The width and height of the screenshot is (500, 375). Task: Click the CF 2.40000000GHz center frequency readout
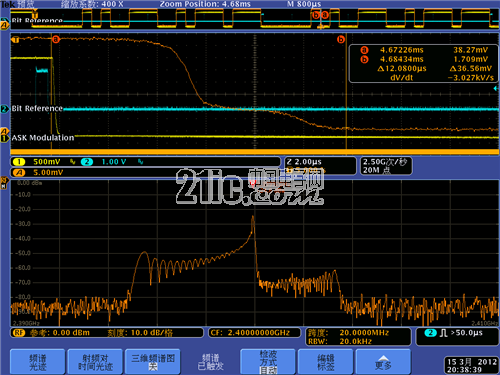pyautogui.click(x=255, y=333)
